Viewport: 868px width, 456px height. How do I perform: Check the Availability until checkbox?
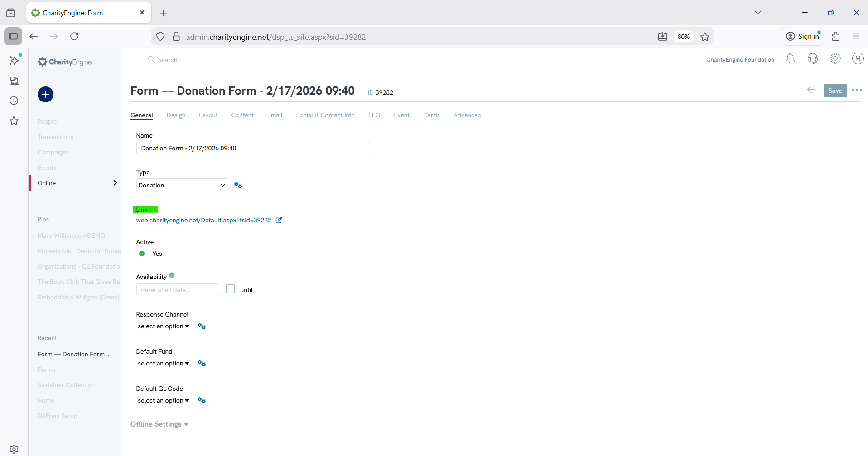coord(230,289)
